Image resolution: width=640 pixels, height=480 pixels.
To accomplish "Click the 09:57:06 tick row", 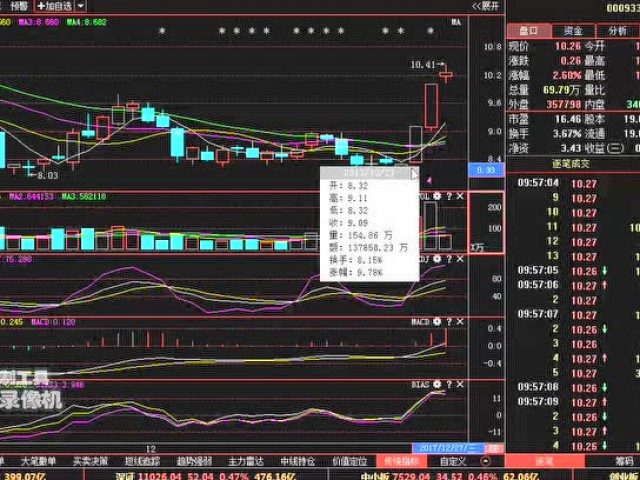I will [x=573, y=285].
